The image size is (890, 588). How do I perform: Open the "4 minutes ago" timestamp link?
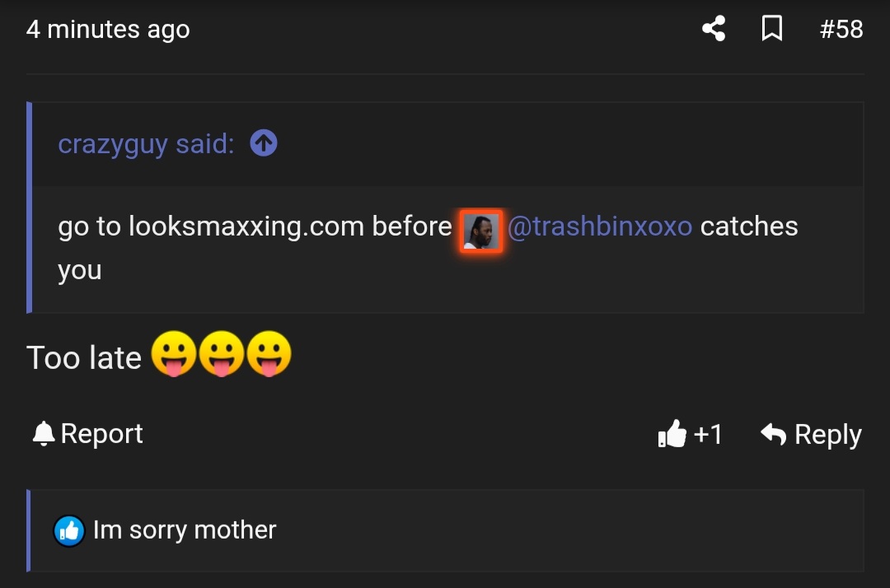click(x=108, y=30)
